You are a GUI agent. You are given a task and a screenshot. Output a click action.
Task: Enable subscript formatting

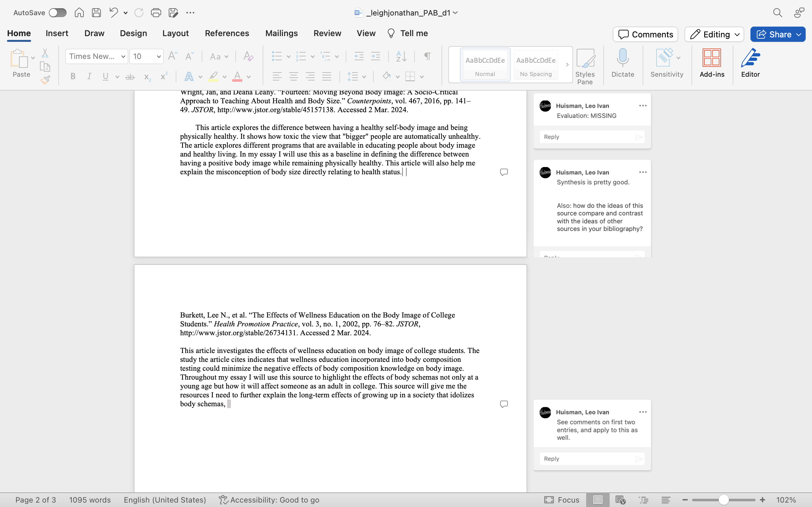coord(147,77)
